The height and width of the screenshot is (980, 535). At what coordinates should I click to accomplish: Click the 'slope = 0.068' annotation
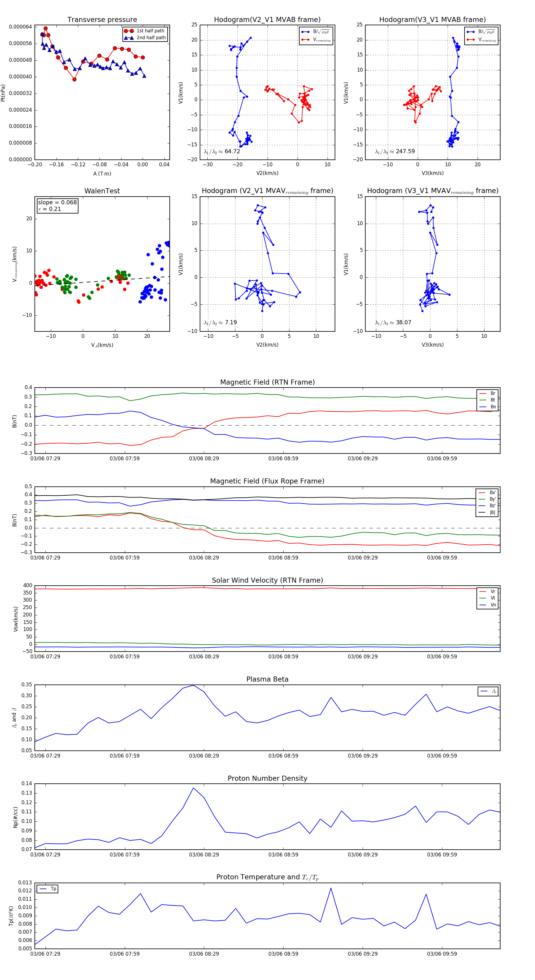coord(57,203)
